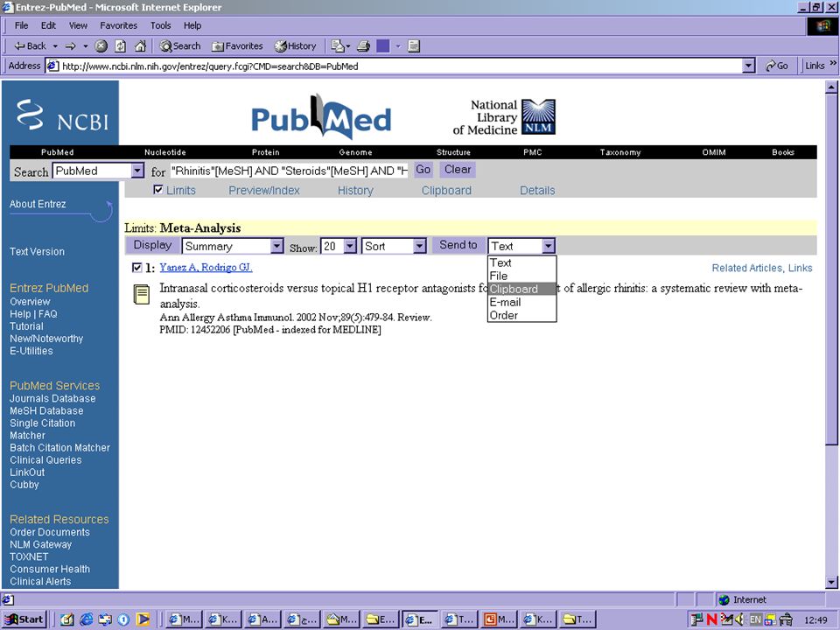Click the last document icon in toolbar
840x630 pixels.
[x=414, y=46]
